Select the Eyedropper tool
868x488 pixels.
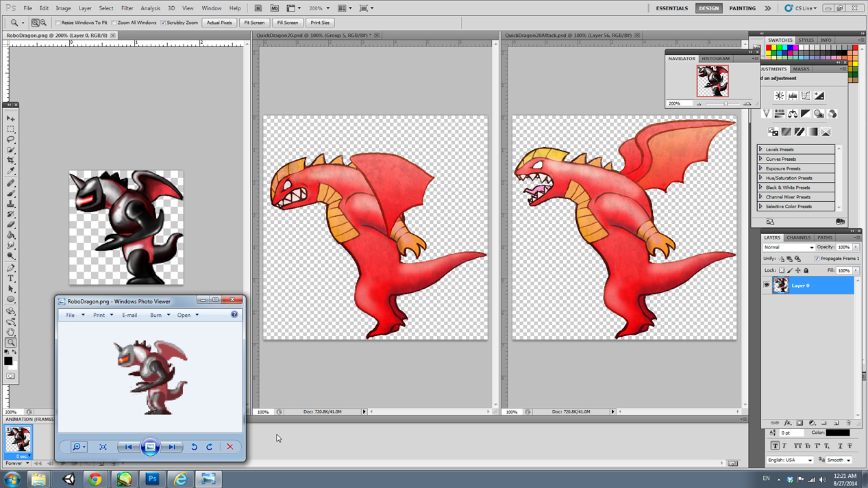tap(11, 170)
